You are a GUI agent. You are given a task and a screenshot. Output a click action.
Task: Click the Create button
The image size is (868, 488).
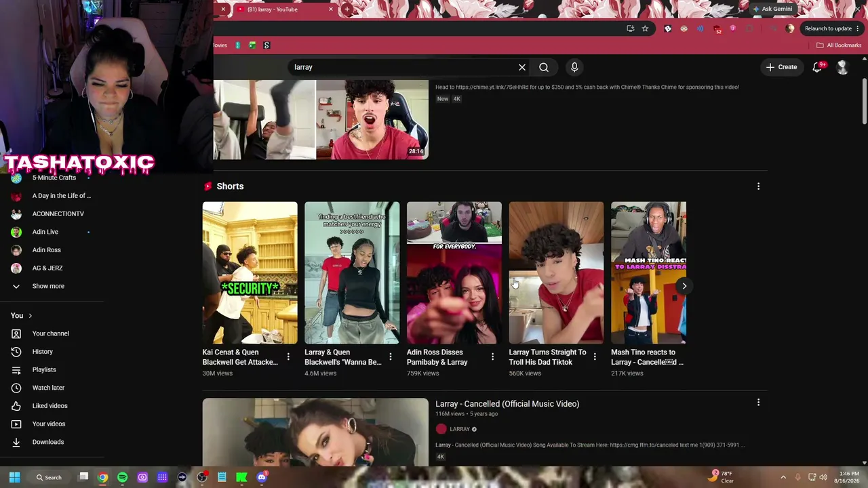point(781,67)
